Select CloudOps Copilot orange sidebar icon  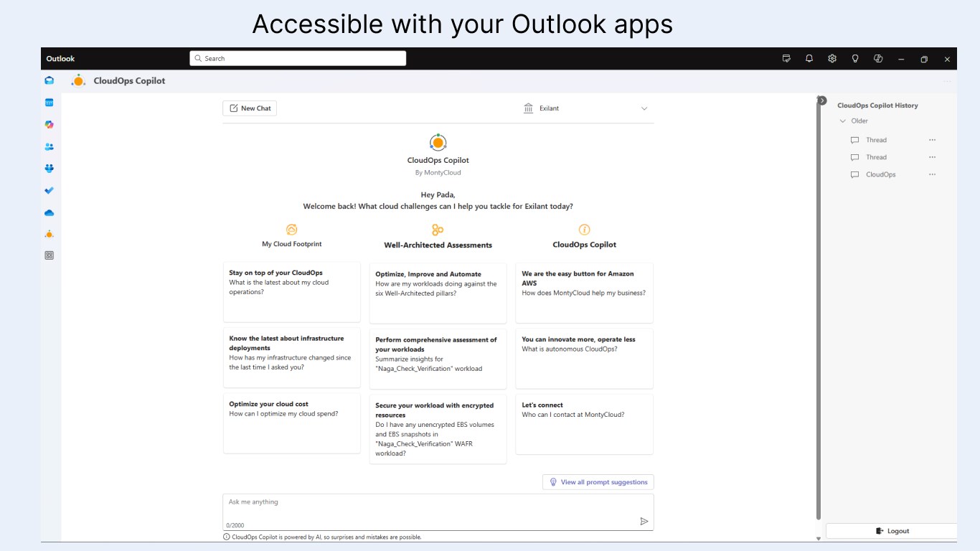coord(49,234)
